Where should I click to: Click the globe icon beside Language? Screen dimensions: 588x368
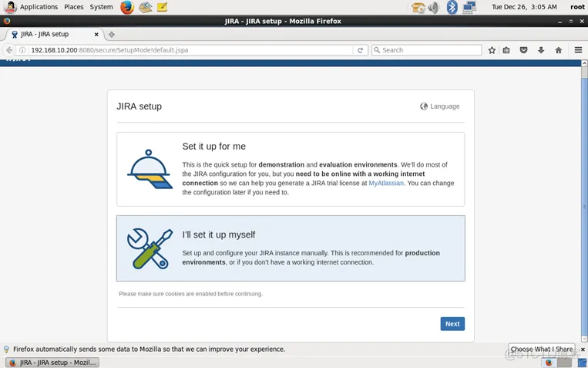(424, 106)
